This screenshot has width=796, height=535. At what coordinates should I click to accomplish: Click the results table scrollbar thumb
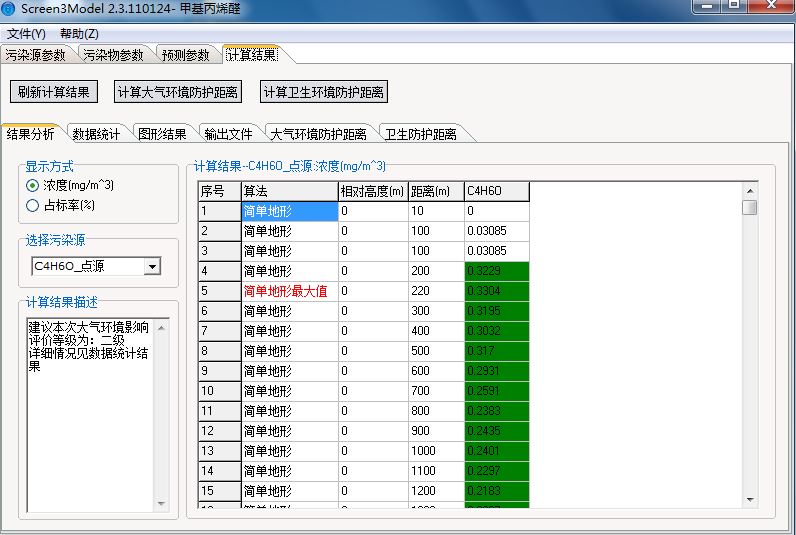[x=750, y=207]
